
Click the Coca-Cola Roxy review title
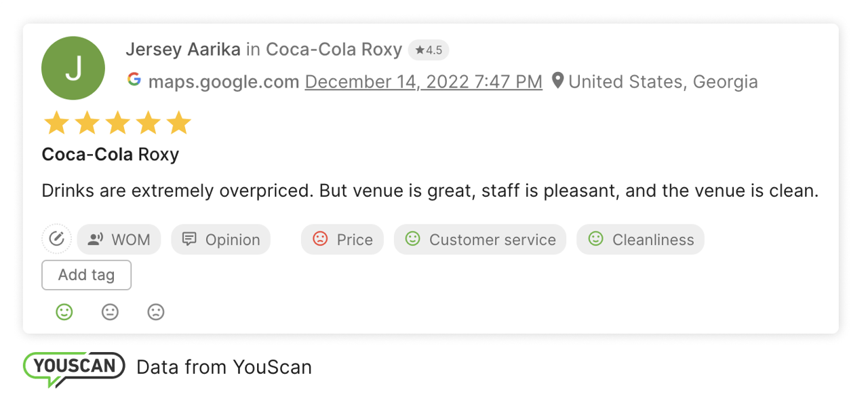(x=111, y=155)
